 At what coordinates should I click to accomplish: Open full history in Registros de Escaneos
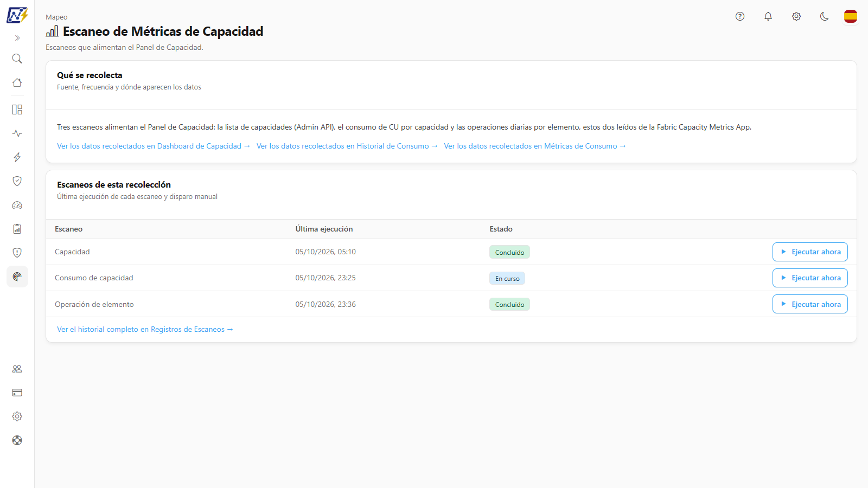click(x=145, y=330)
